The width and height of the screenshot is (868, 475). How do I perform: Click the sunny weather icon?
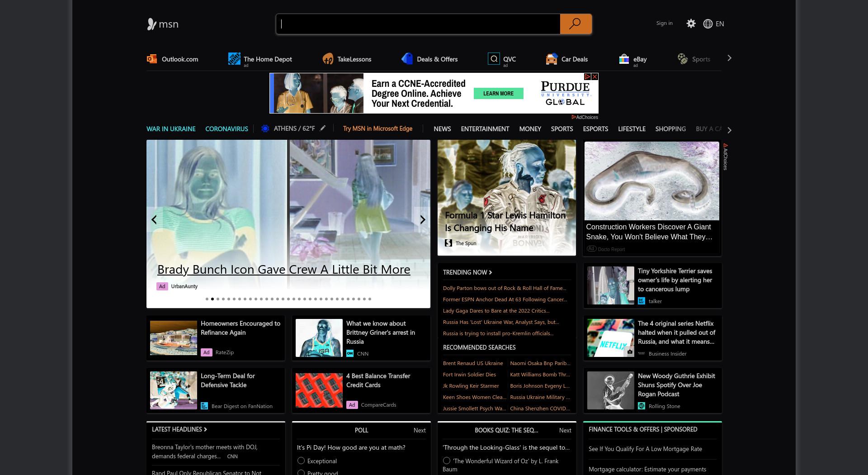point(265,128)
